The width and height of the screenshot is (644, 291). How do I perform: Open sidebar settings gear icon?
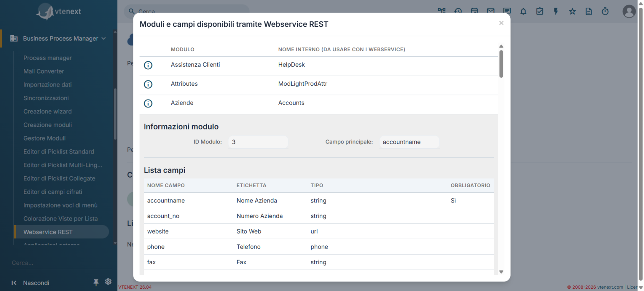(108, 282)
